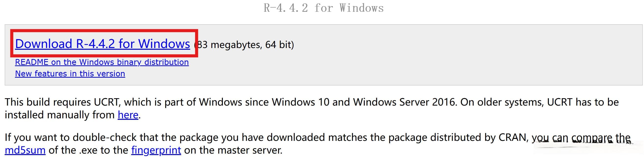Click the '83 megabytes, 64 bit' size text
The width and height of the screenshot is (644, 158).
pos(244,45)
